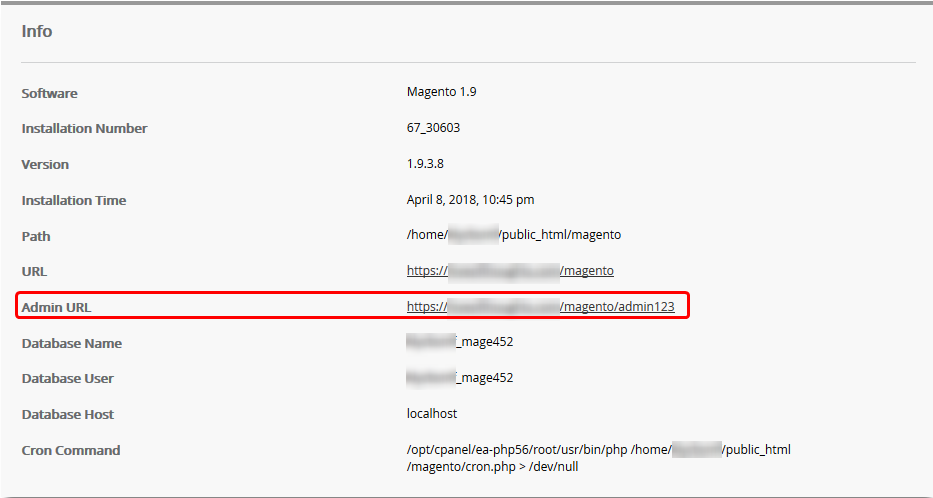Image resolution: width=933 pixels, height=498 pixels.
Task: Click the Path label
Action: [36, 236]
